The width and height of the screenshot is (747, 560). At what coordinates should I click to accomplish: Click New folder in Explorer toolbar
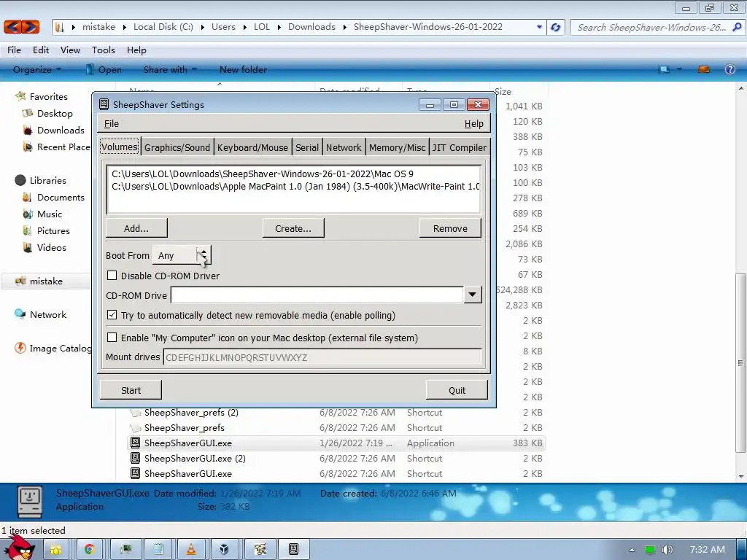243,69
